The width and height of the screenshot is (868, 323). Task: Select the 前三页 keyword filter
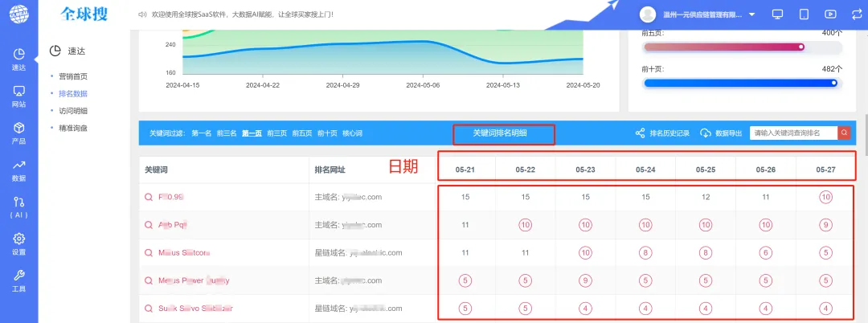click(276, 133)
